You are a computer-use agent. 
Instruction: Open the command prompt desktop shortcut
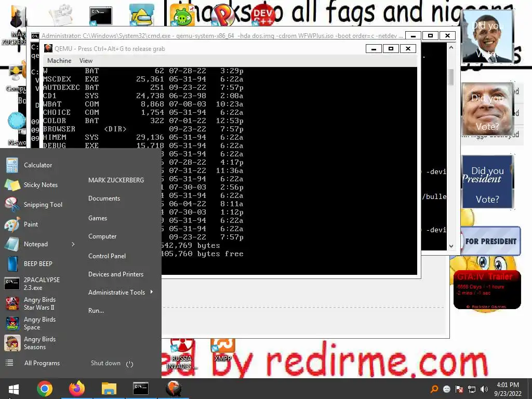101,16
